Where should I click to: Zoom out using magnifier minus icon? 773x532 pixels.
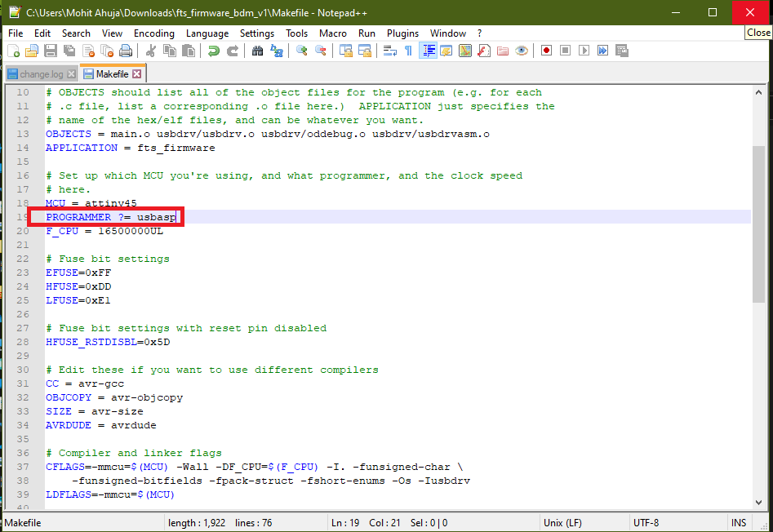point(321,51)
